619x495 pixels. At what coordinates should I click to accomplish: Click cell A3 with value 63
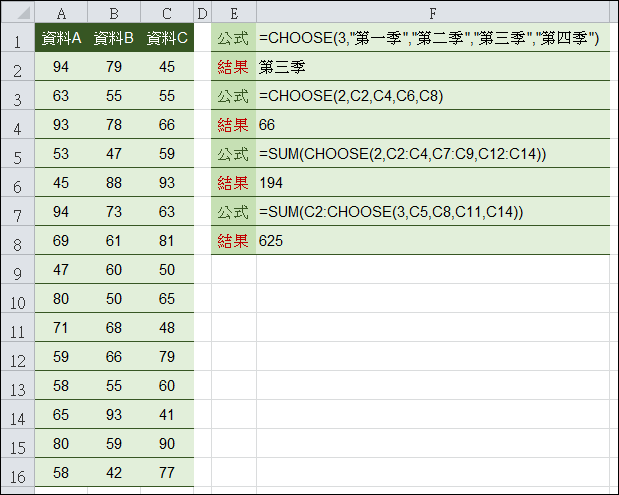pos(61,95)
